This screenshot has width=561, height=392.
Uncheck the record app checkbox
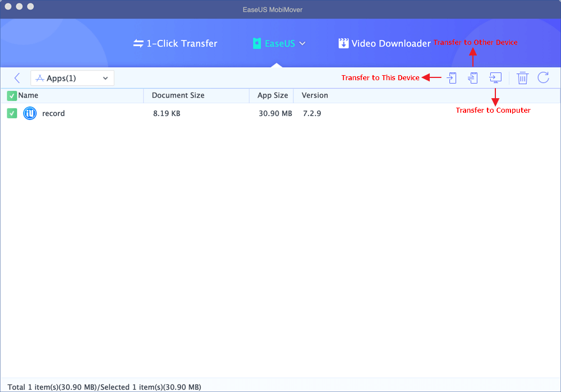[x=12, y=113]
